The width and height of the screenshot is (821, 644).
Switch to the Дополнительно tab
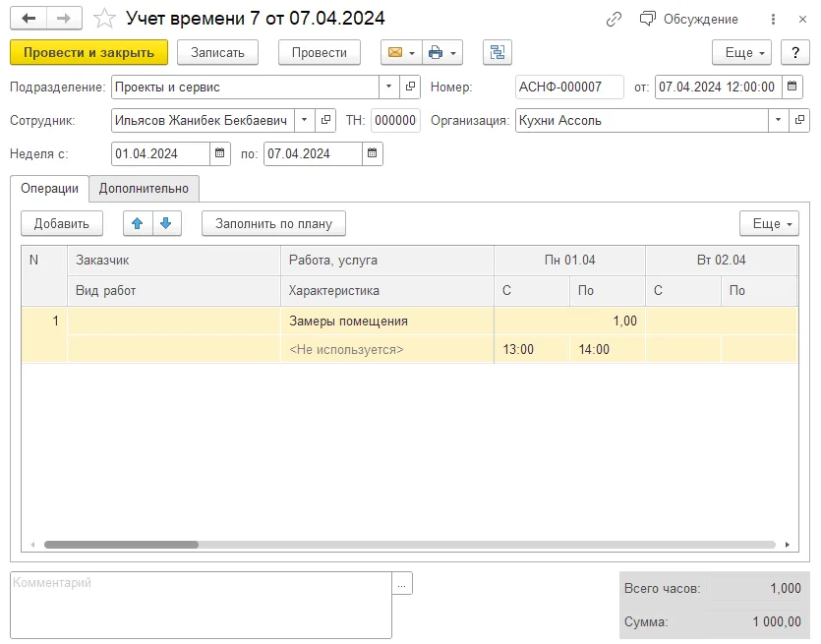[144, 189]
